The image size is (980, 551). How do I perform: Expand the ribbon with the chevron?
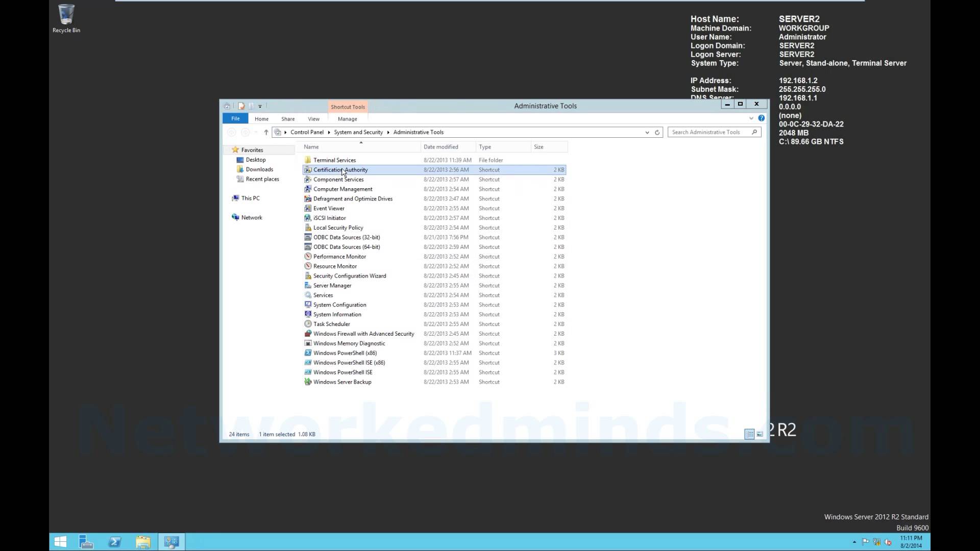(x=751, y=118)
